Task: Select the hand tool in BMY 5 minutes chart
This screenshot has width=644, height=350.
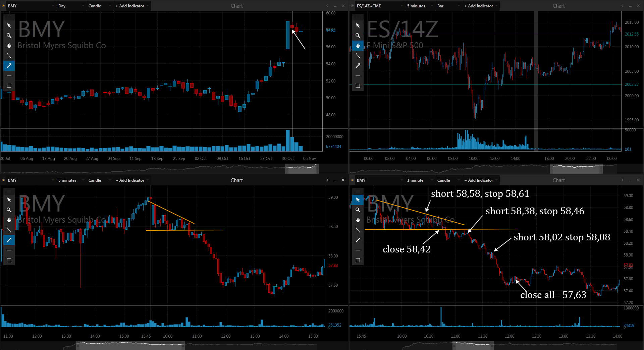Action: (9, 220)
